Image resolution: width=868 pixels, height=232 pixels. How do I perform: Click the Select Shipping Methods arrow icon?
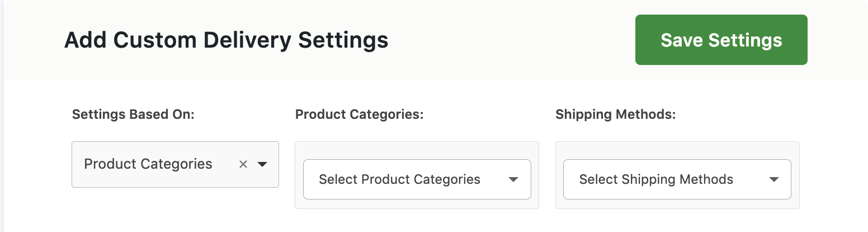(x=774, y=179)
